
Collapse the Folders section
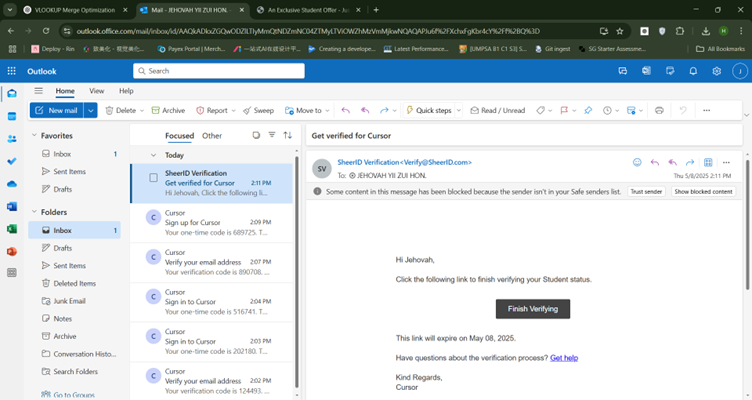(x=34, y=212)
